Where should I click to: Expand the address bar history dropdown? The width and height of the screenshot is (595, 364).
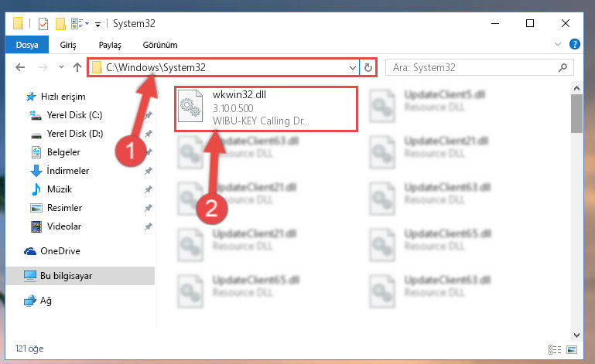353,68
